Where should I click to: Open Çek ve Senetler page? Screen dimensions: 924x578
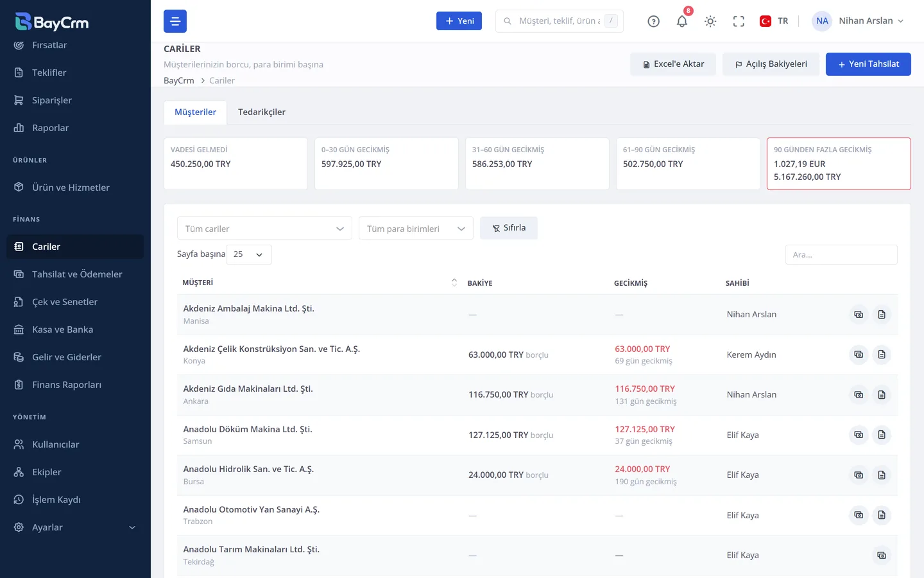(75, 302)
